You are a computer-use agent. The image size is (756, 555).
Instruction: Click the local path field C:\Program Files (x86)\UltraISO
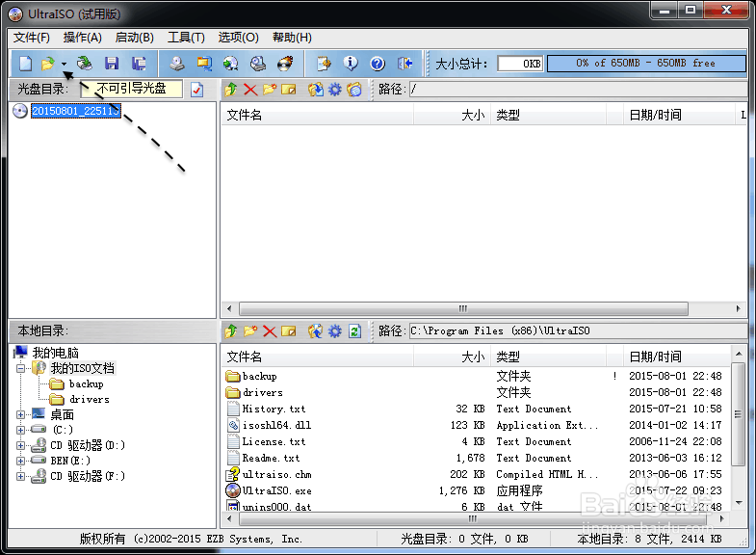578,330
